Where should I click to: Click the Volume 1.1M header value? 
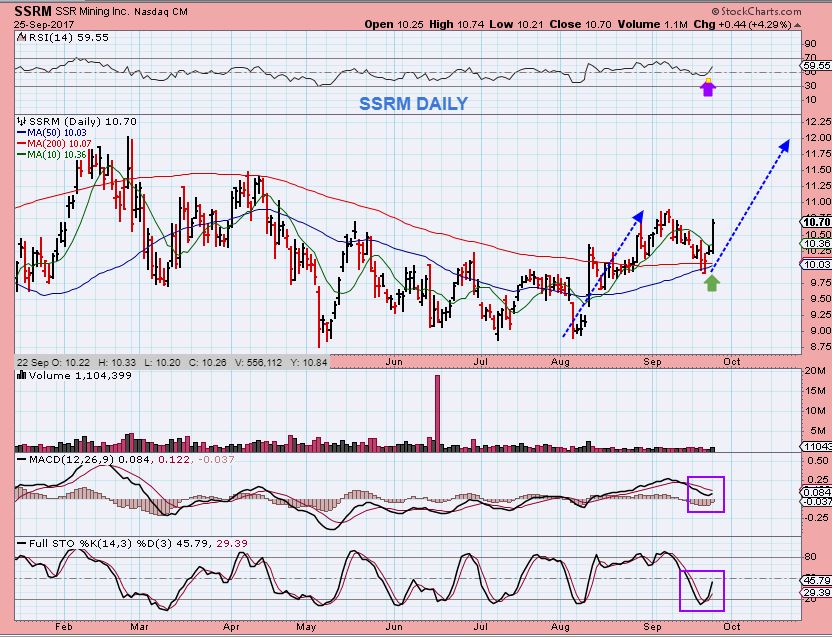(653, 24)
